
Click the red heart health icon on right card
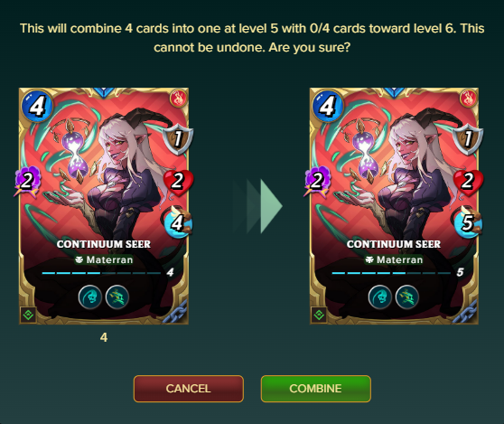click(468, 182)
